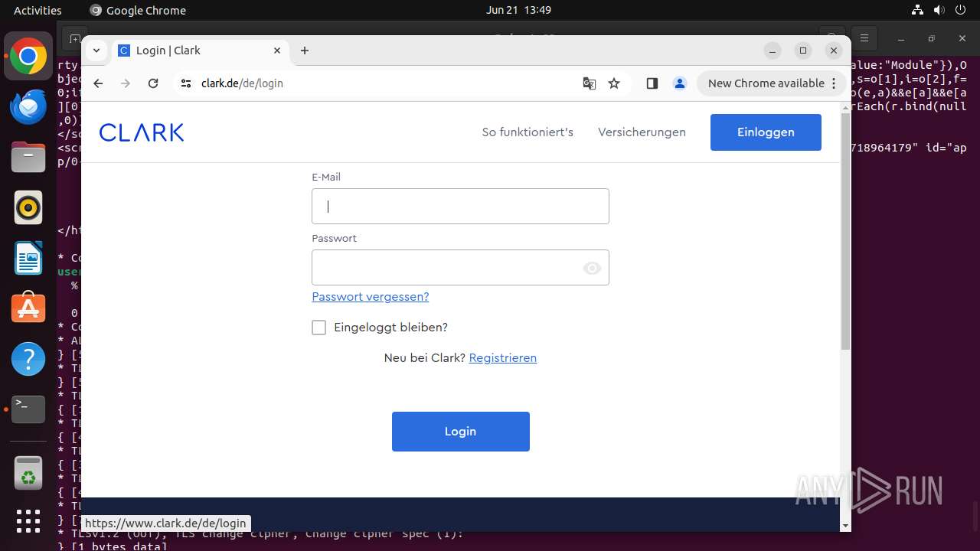Reload the Clark login page
The width and height of the screenshot is (980, 551).
153,83
